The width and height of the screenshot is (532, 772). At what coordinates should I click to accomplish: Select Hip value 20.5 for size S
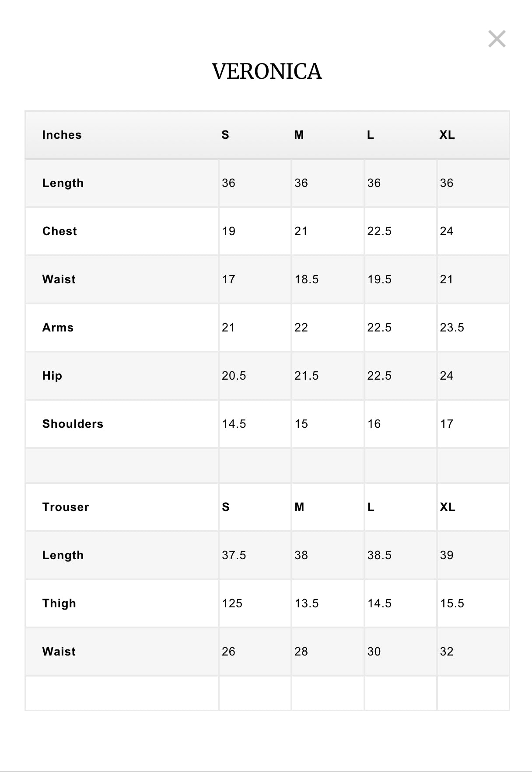[234, 376]
